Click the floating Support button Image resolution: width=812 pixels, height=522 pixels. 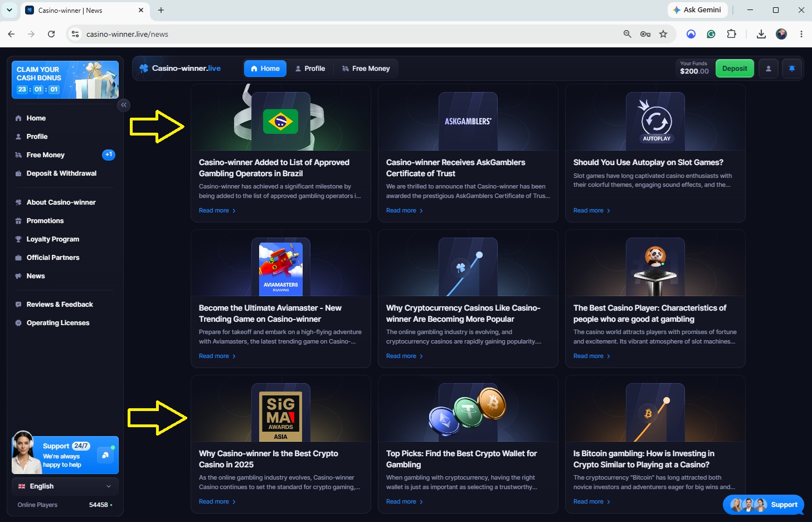[764, 505]
